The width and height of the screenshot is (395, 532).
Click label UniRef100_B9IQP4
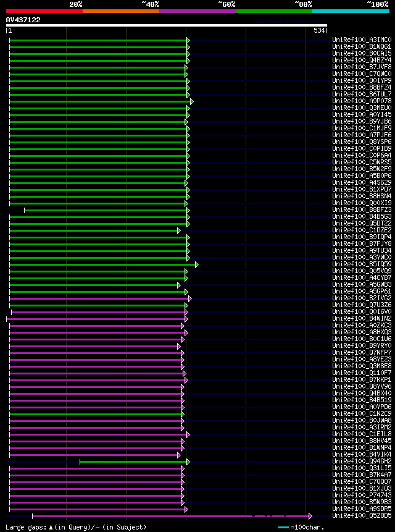pos(362,237)
